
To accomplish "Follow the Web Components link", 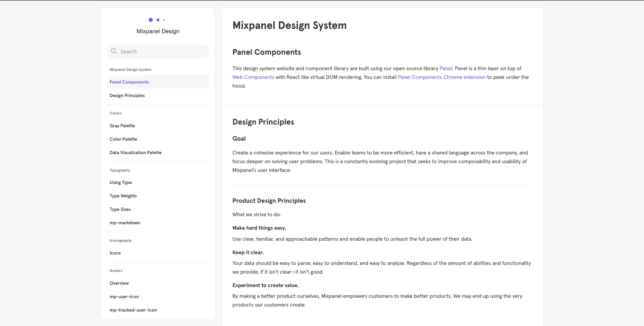I will 253,77.
